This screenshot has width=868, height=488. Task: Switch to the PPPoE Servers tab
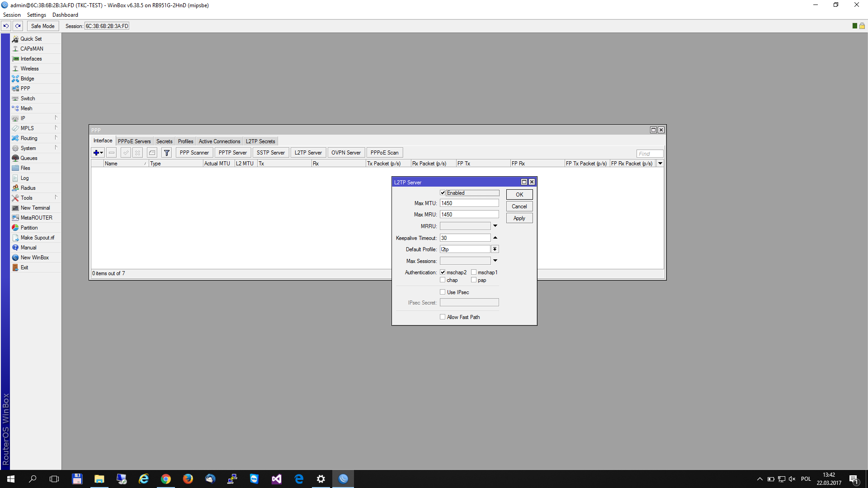pyautogui.click(x=134, y=141)
